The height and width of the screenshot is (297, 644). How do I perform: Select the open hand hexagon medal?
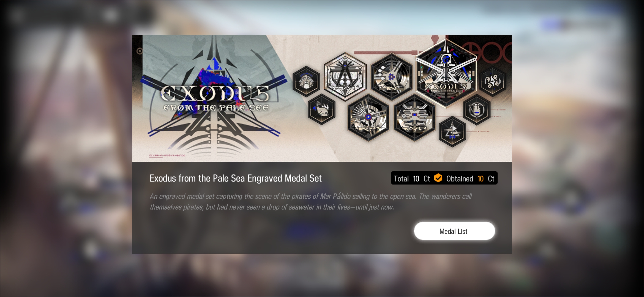477,110
